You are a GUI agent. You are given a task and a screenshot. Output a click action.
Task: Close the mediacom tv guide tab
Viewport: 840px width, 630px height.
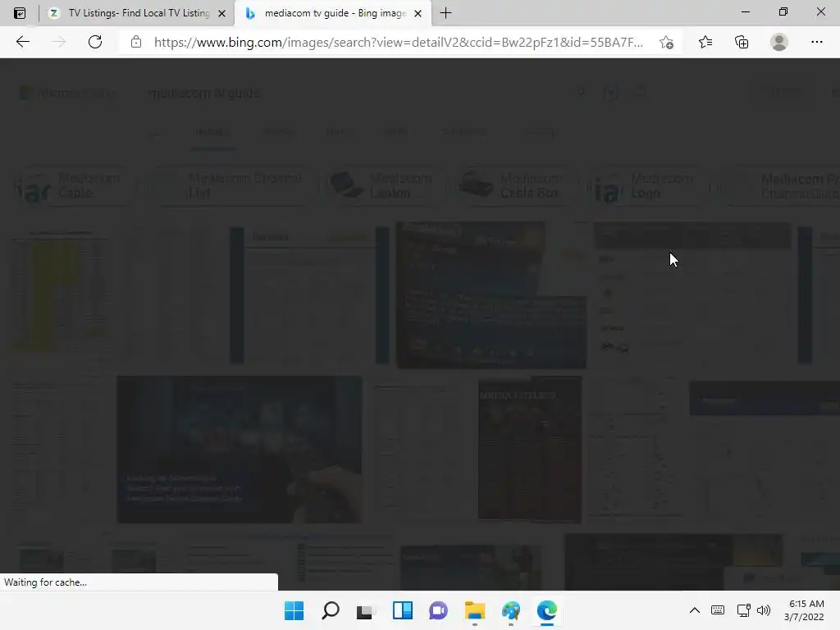pos(418,13)
